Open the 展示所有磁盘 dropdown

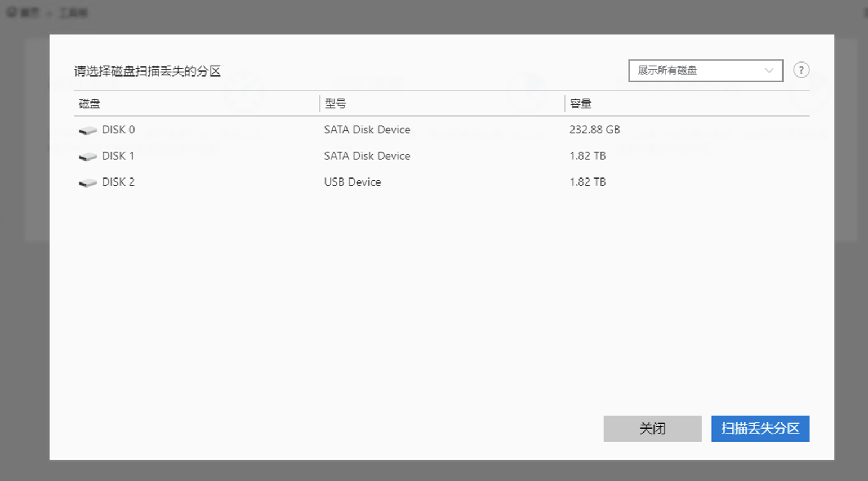[x=705, y=70]
